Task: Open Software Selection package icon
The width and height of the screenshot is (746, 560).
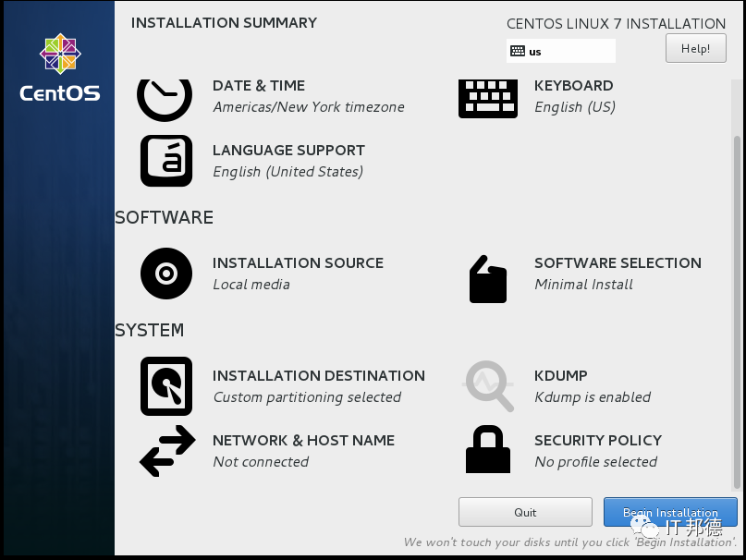Action: point(488,279)
